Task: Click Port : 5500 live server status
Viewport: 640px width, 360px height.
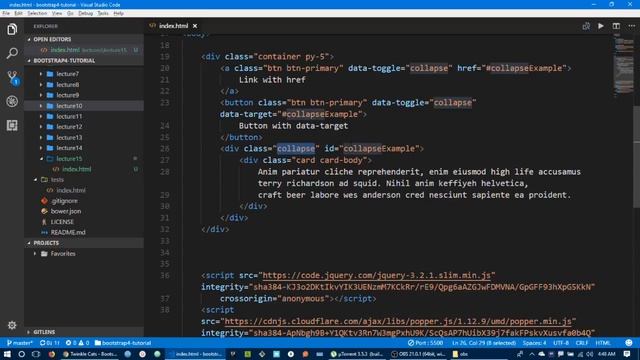Action: coord(425,343)
